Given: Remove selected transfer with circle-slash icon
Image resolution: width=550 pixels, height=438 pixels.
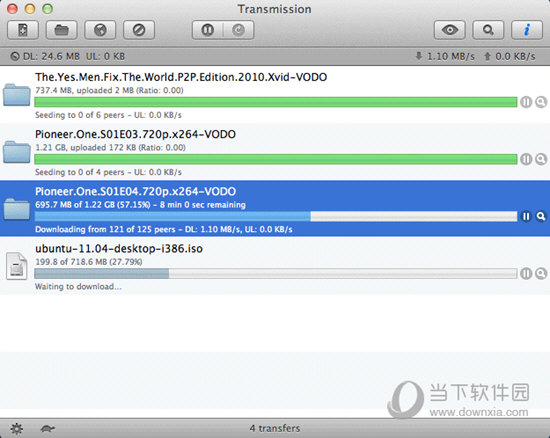Looking at the screenshot, I should [139, 30].
